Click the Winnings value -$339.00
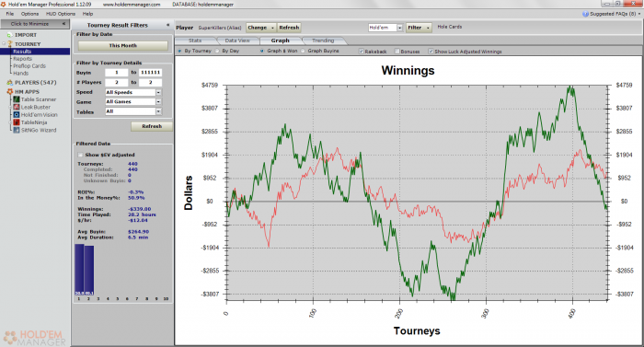644x347 pixels. 139,209
